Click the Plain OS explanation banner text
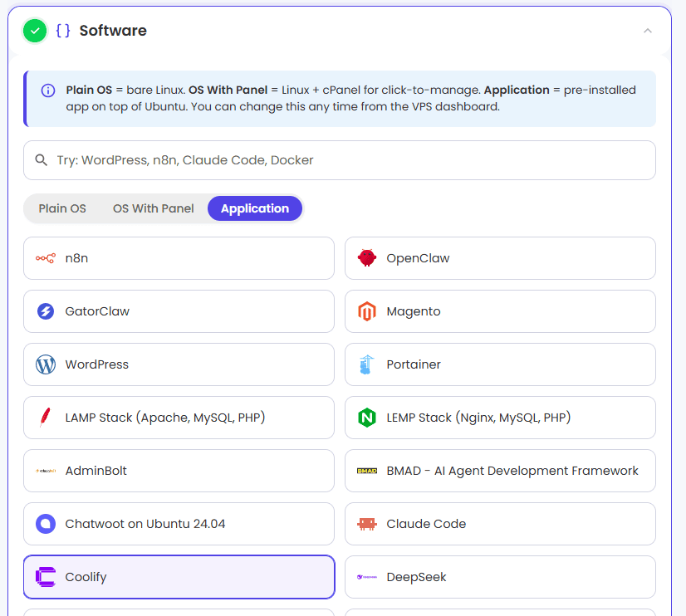 click(x=350, y=98)
